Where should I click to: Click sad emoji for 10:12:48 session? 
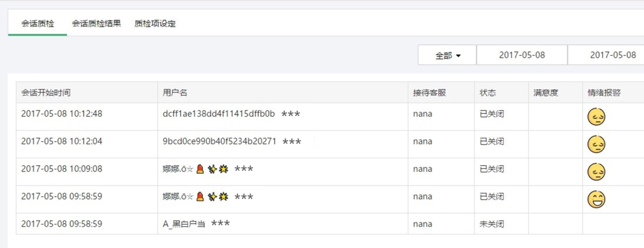[596, 117]
